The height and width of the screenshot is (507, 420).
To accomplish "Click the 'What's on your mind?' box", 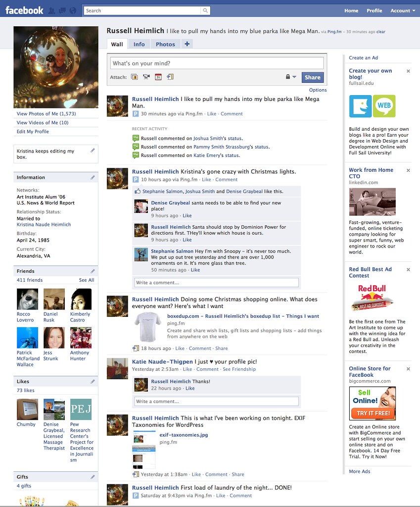I will (217, 63).
